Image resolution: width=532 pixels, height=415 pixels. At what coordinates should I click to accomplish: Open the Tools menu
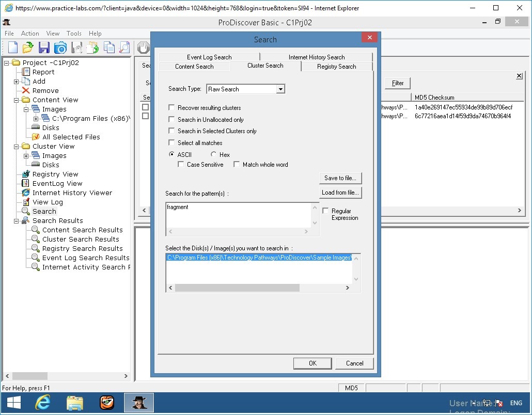click(74, 33)
